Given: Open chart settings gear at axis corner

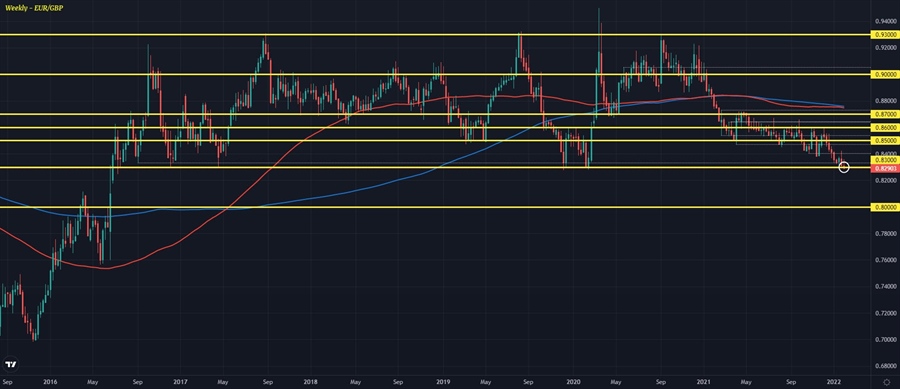Looking at the screenshot, I should (x=887, y=381).
